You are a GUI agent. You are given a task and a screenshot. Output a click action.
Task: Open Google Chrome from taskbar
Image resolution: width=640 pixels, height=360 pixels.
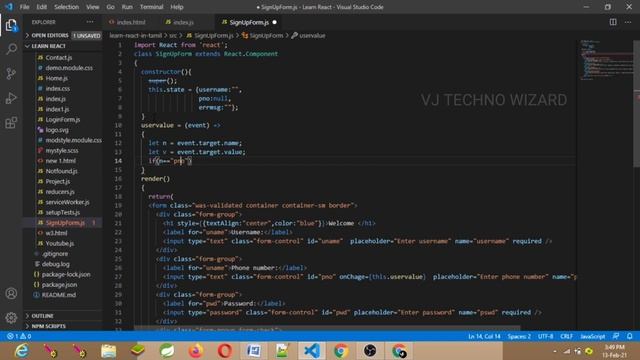341,351
